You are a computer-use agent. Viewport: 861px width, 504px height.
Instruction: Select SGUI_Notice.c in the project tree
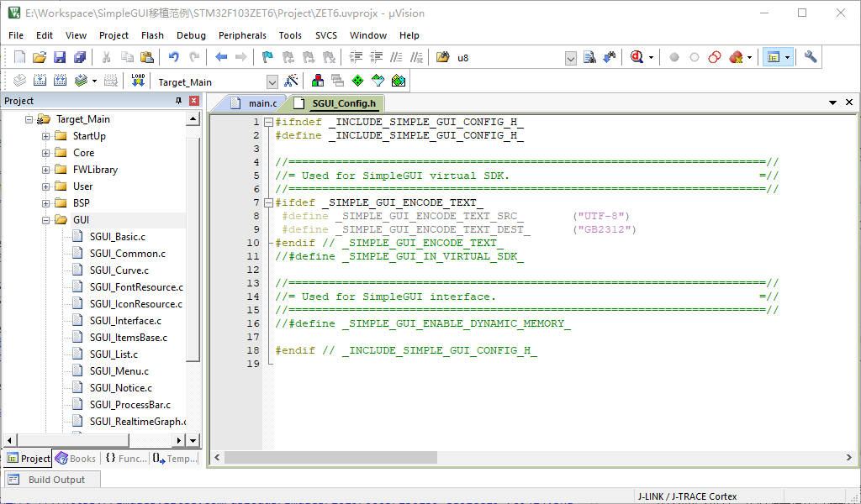(x=121, y=388)
